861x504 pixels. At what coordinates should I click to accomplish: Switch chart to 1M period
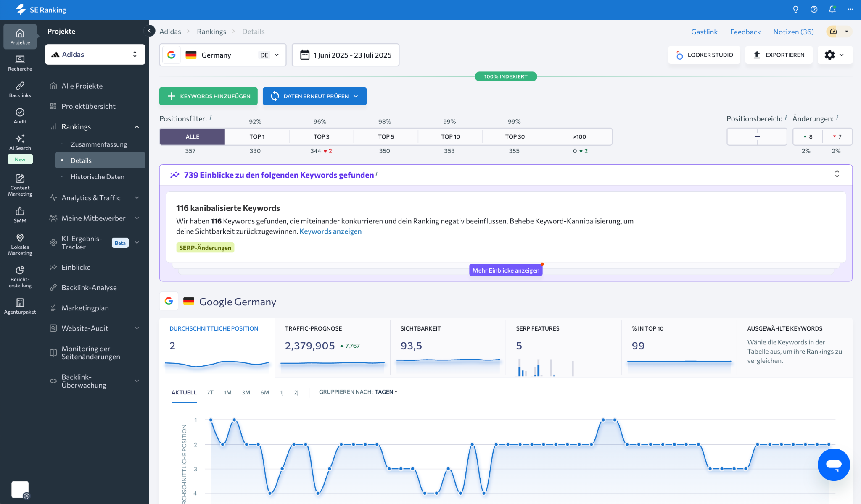click(227, 392)
